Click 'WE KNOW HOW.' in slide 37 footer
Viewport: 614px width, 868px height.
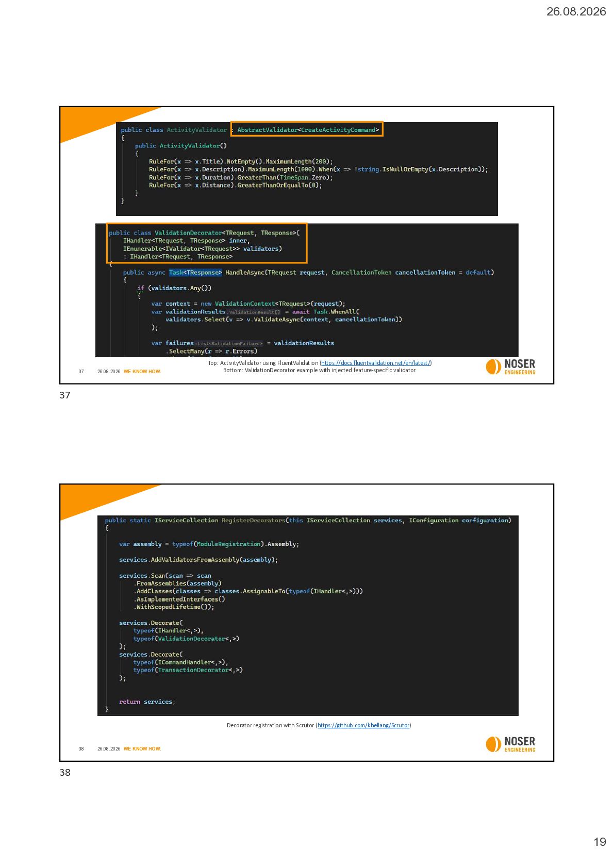click(x=142, y=372)
